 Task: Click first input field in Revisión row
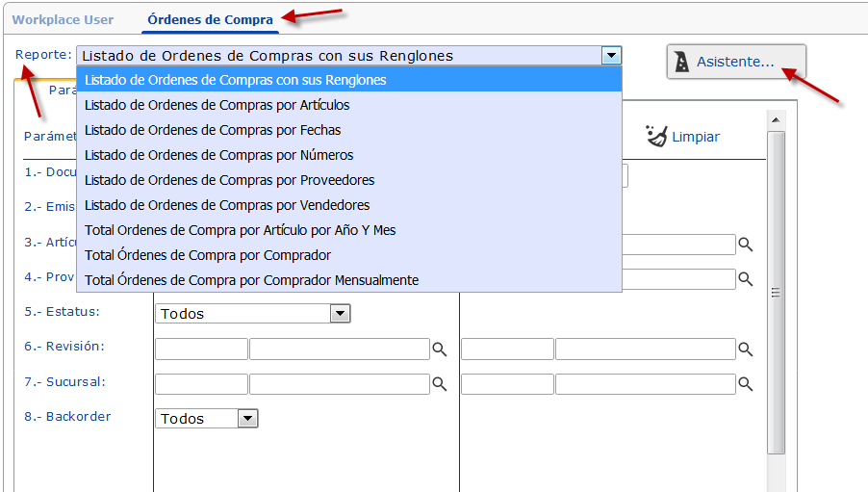point(201,349)
